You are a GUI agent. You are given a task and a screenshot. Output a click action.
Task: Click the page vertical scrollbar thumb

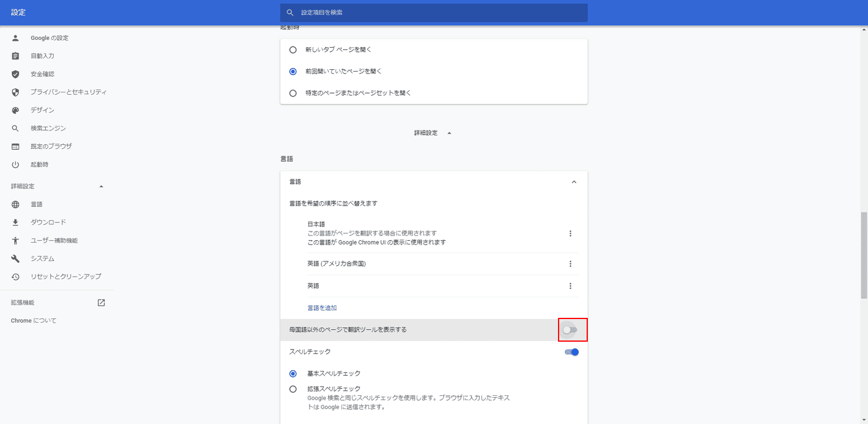point(864,255)
